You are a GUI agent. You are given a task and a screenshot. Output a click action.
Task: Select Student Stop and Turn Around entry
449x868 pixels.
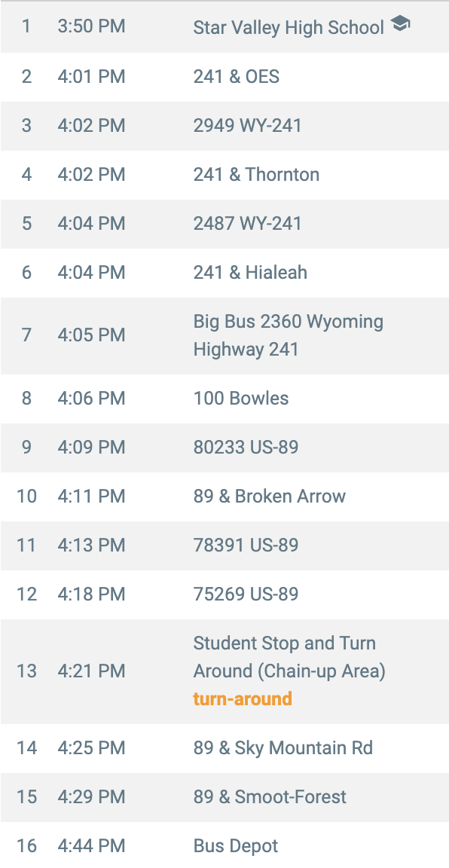point(225,671)
